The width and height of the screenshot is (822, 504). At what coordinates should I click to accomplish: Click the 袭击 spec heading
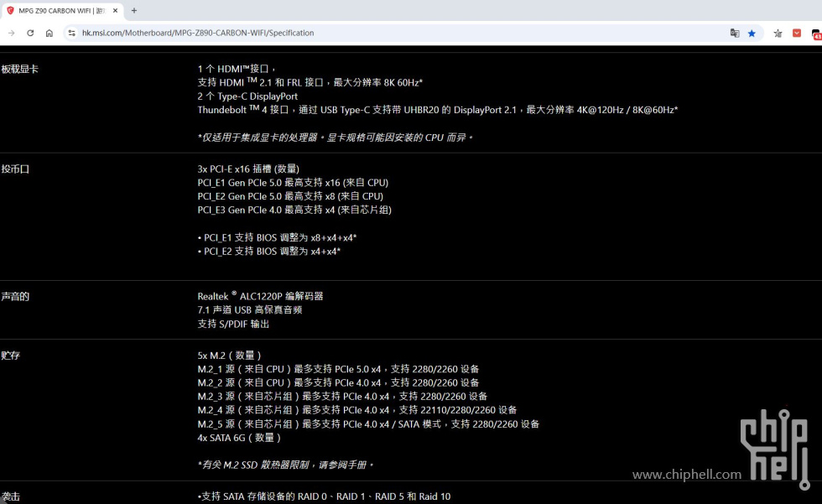click(x=10, y=496)
